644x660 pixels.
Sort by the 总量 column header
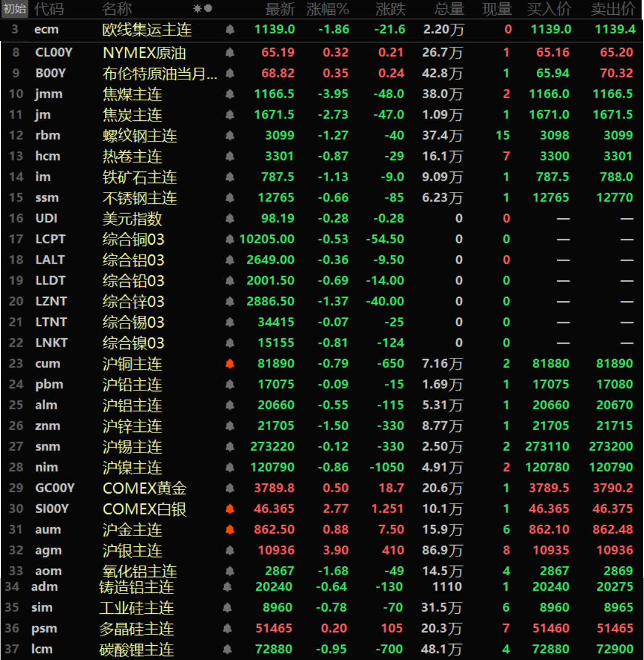click(x=448, y=9)
